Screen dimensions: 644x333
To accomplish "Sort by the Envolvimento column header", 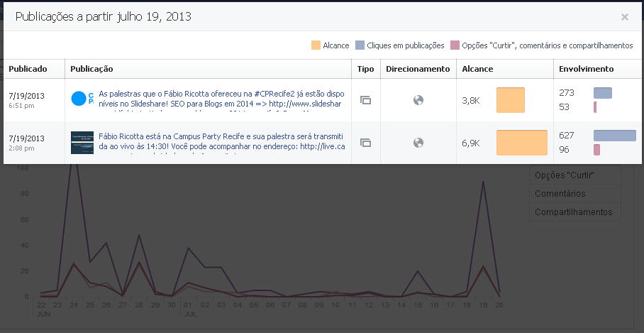I will (x=586, y=69).
